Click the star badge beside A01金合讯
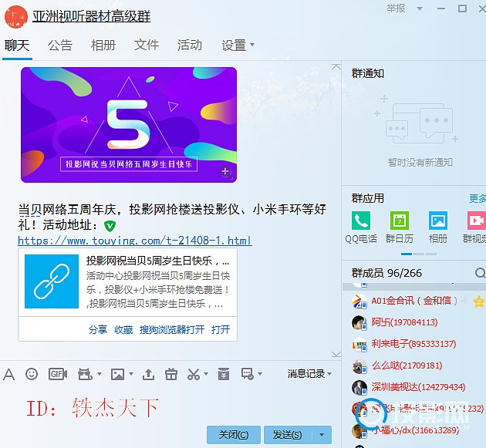 point(479,301)
